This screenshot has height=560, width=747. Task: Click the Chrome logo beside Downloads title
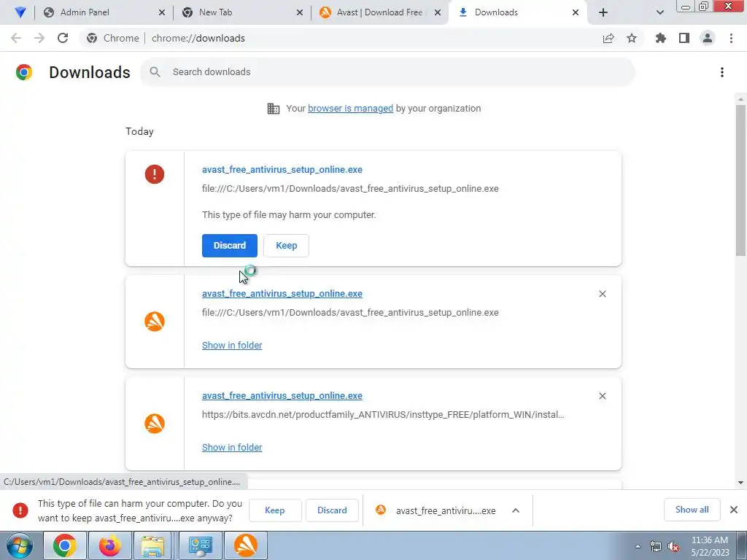(24, 72)
